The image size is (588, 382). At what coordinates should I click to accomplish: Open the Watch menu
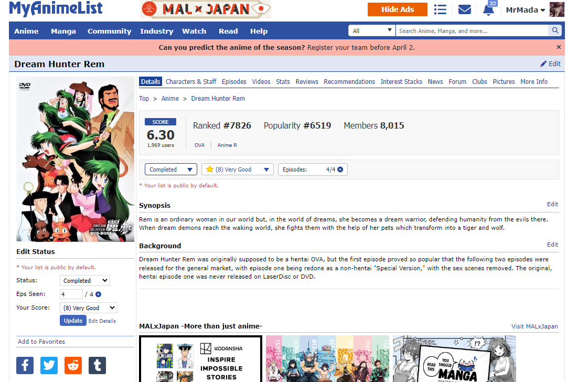coord(194,31)
